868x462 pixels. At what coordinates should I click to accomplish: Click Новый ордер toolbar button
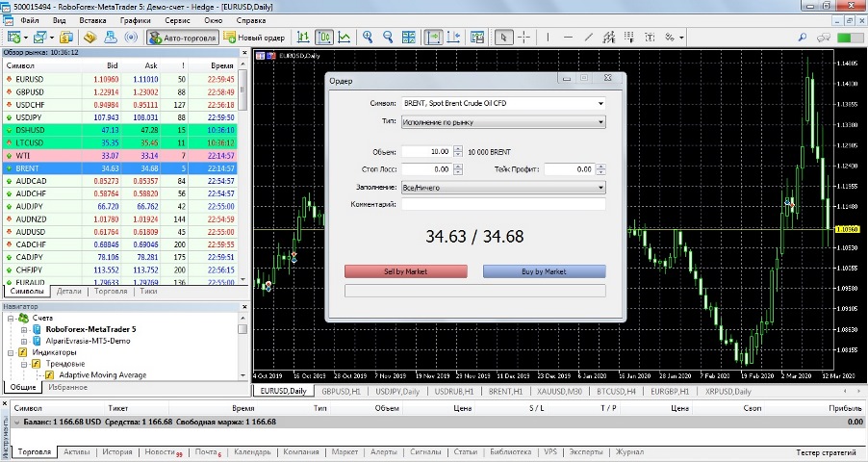(x=254, y=38)
